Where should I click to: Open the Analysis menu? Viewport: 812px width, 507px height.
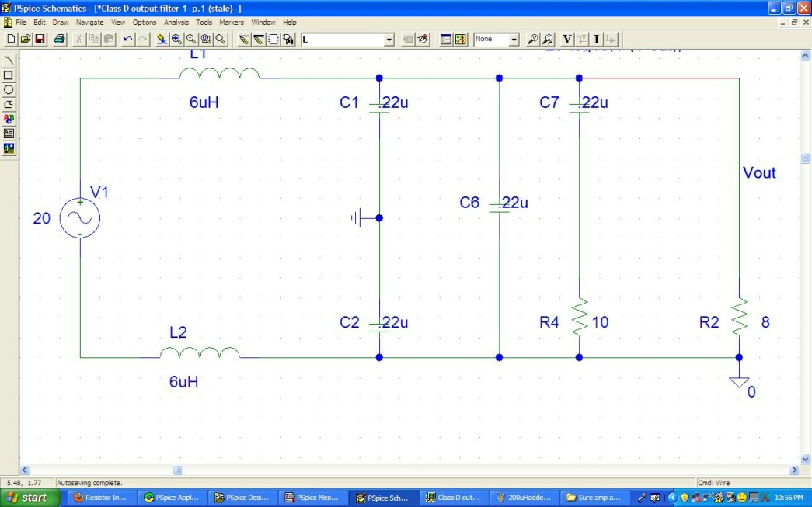click(176, 23)
